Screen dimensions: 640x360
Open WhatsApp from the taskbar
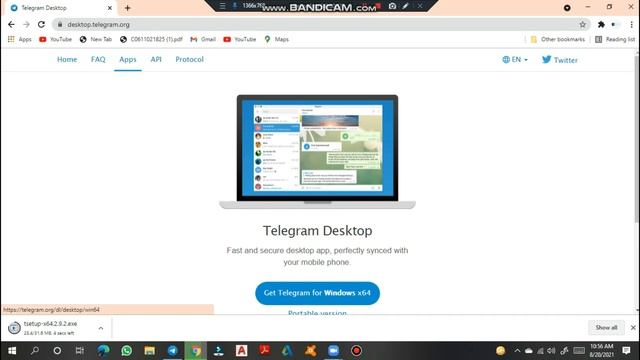(127, 351)
